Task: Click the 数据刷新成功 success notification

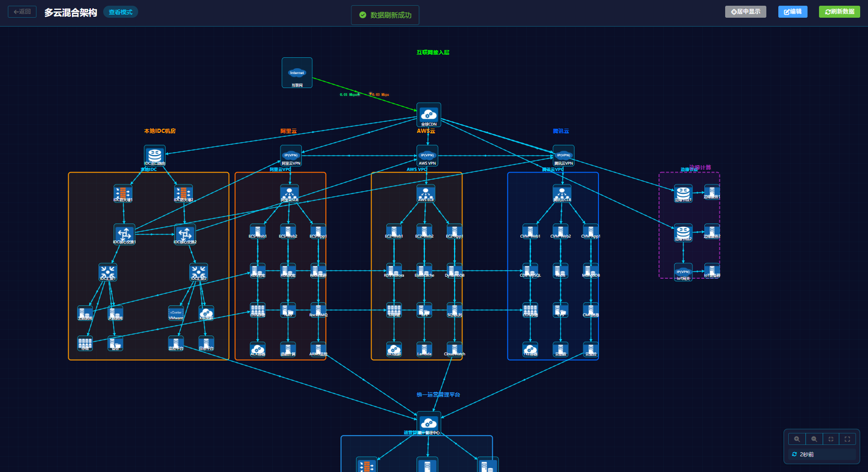Action: pyautogui.click(x=385, y=15)
